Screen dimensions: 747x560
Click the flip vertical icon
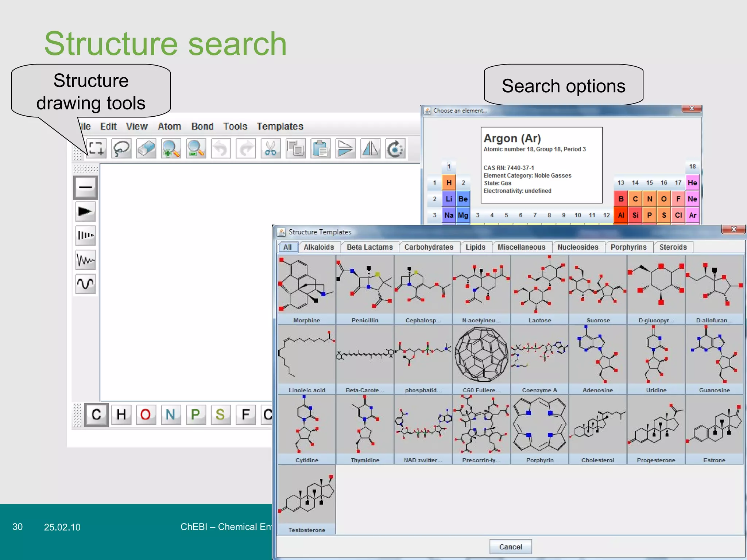[x=345, y=149]
